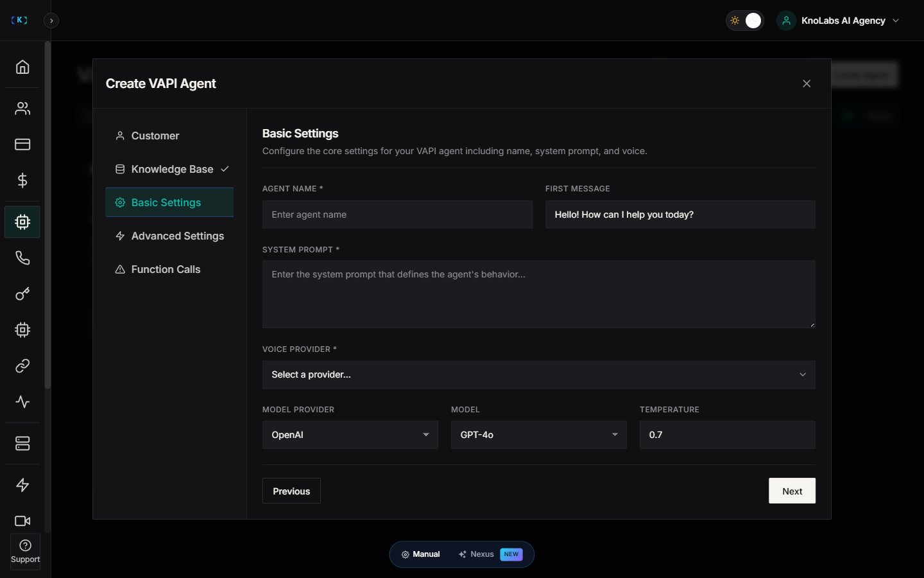Viewport: 924px width, 578px height.
Task: Open the API key icon
Action: [22, 294]
